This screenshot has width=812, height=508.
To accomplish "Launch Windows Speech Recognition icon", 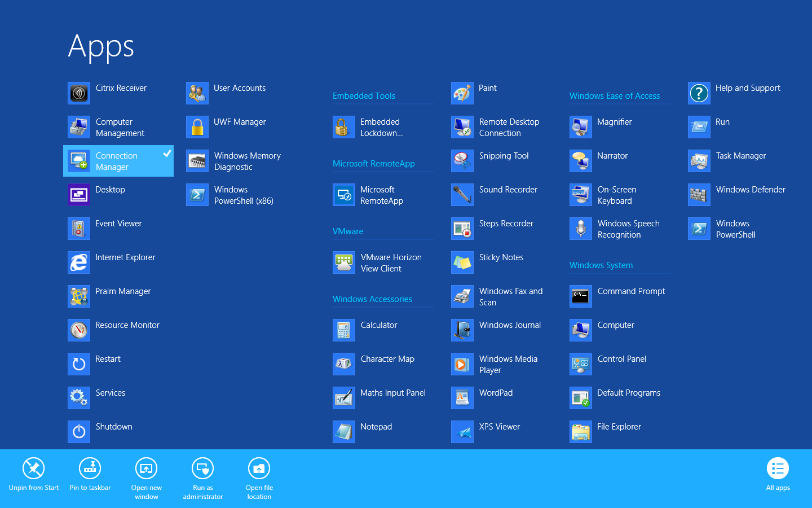I will click(581, 229).
